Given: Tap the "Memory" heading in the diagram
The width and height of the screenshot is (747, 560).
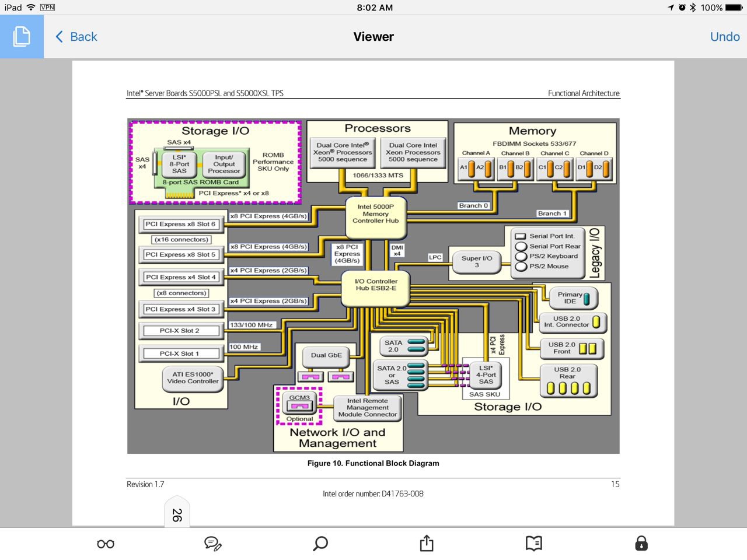Looking at the screenshot, I should point(532,131).
